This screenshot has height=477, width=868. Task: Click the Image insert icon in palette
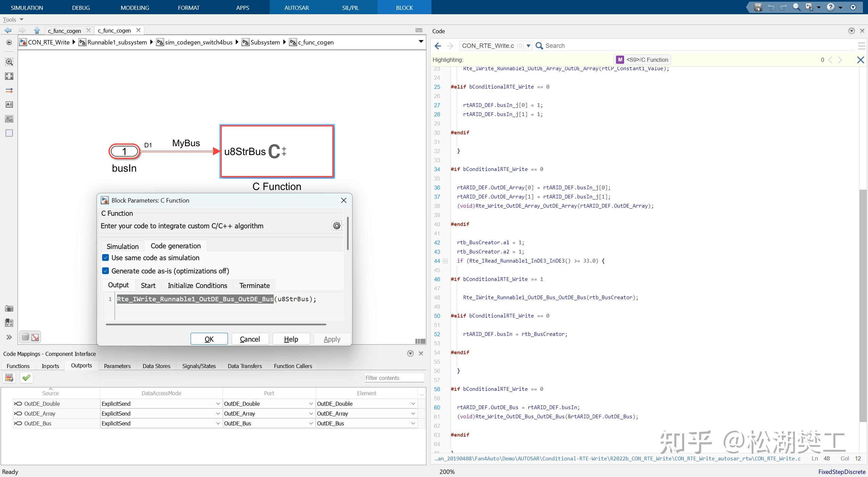pyautogui.click(x=9, y=119)
